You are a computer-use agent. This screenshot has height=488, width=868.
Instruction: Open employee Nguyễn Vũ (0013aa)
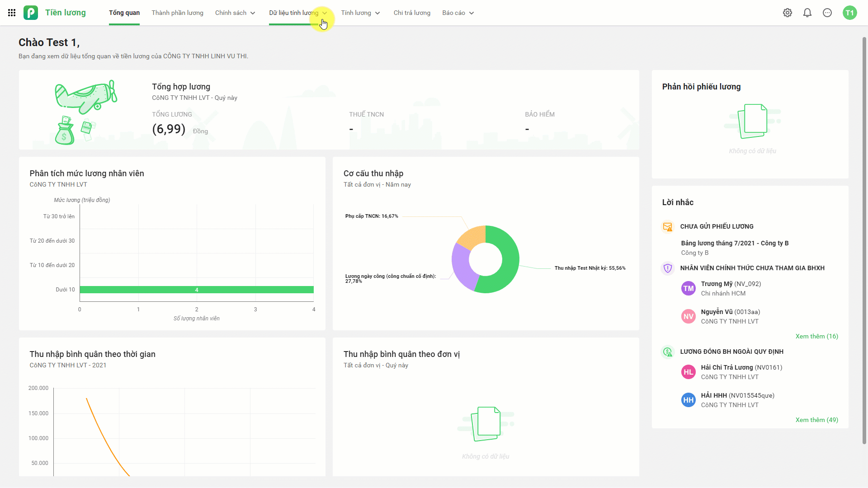[731, 312]
